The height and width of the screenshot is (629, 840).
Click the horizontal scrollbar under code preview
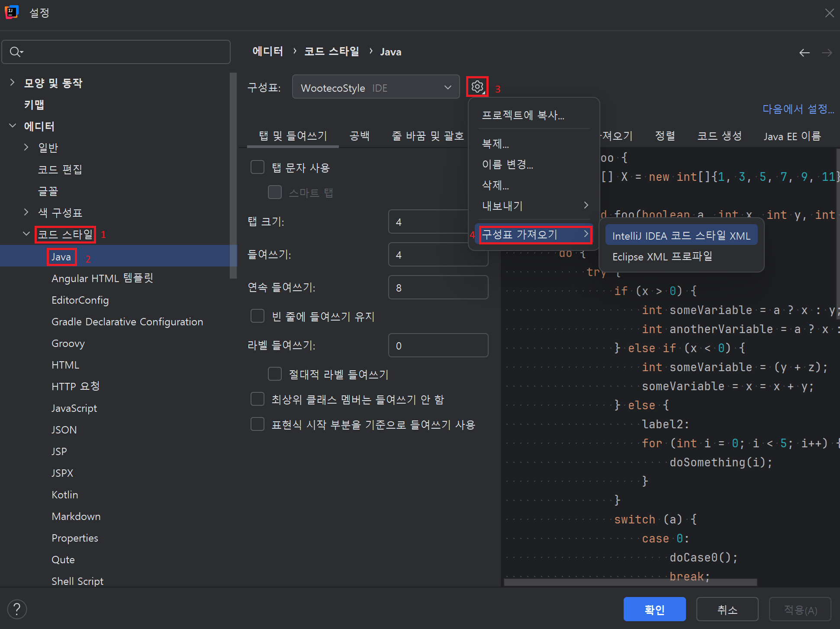pos(630,582)
